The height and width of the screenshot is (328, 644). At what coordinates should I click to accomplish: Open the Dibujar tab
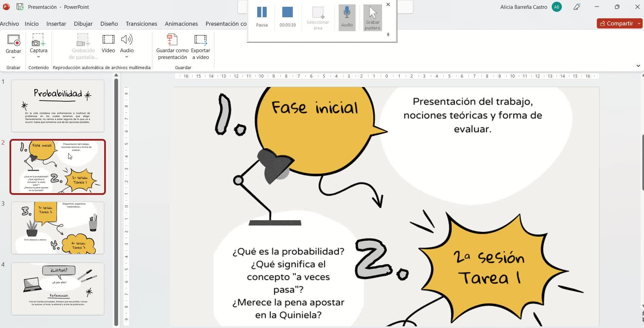83,24
